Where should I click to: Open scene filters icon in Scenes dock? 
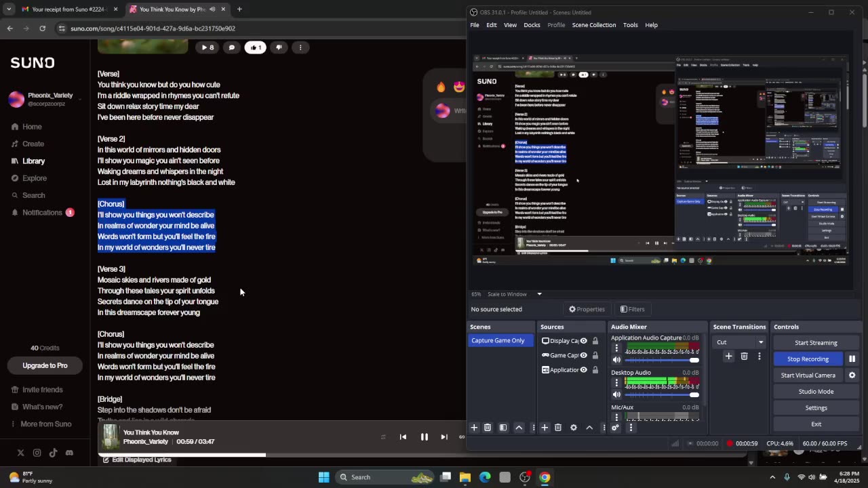pyautogui.click(x=503, y=428)
